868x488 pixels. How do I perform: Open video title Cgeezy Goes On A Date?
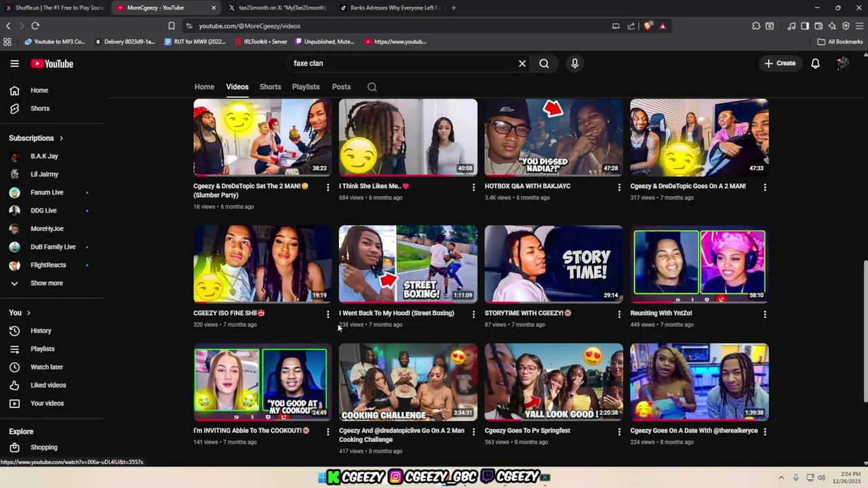694,430
